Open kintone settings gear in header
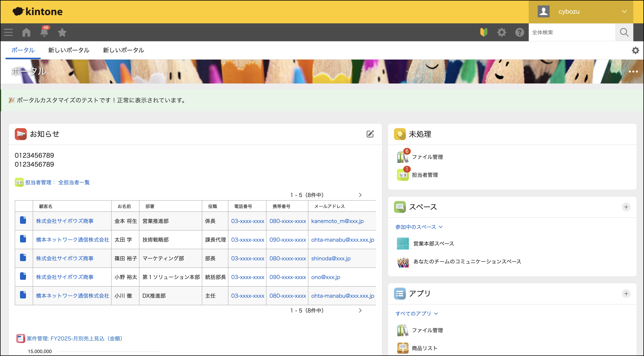Image resolution: width=644 pixels, height=356 pixels. 501,32
